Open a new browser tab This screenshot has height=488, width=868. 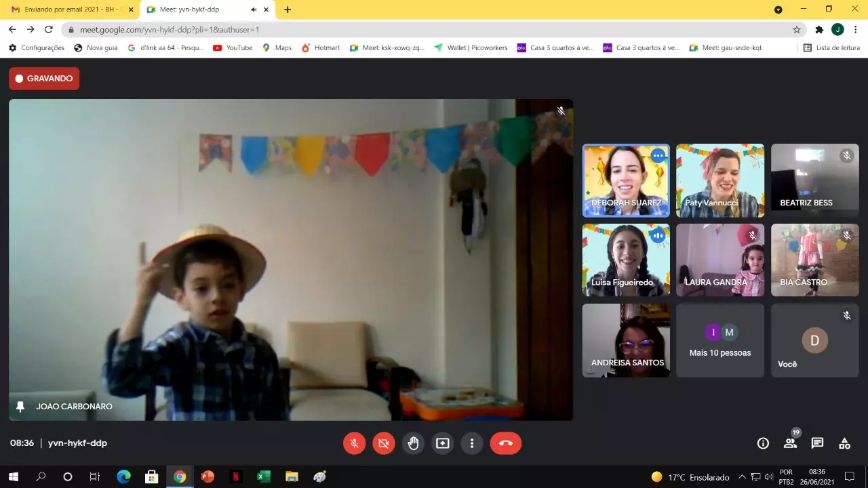click(288, 9)
